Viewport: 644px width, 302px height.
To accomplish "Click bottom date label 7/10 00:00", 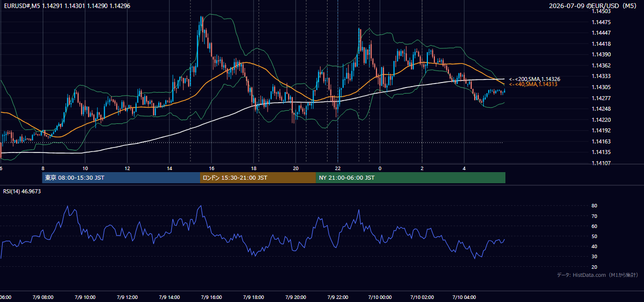I will pyautogui.click(x=380, y=297).
